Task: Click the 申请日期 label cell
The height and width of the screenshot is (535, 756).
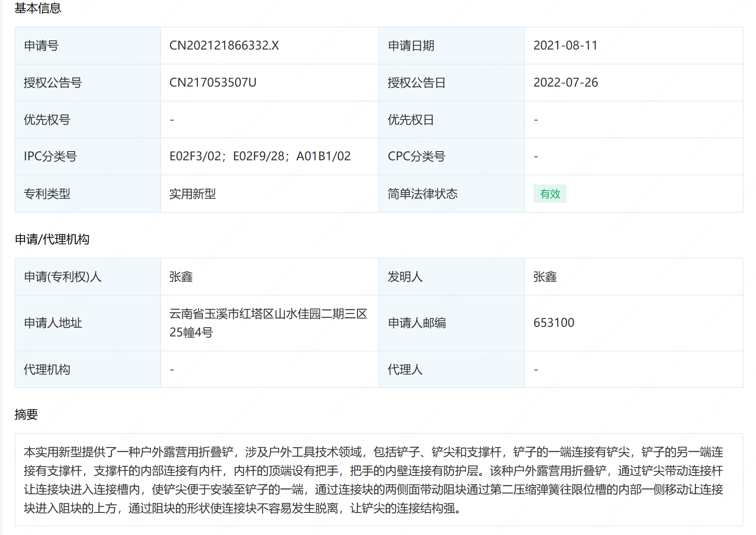Action: [x=452, y=46]
